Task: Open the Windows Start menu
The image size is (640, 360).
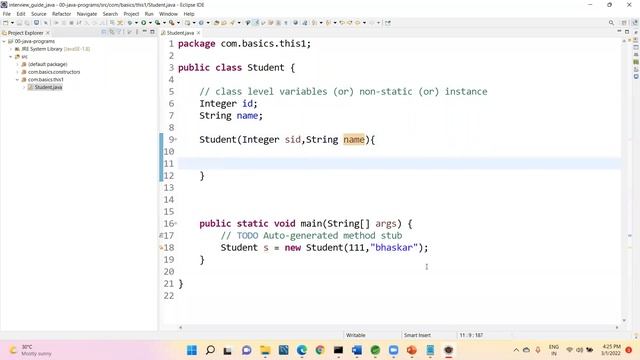Action: pyautogui.click(x=192, y=350)
